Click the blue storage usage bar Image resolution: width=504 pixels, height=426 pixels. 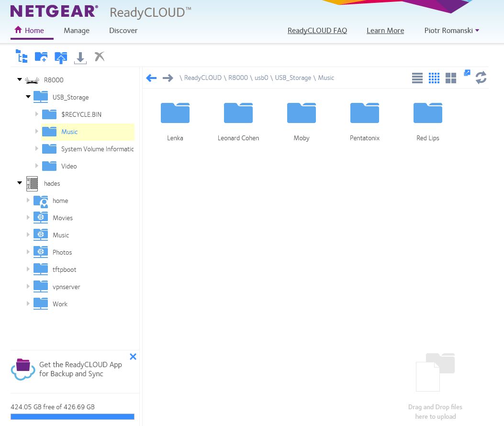72,417
